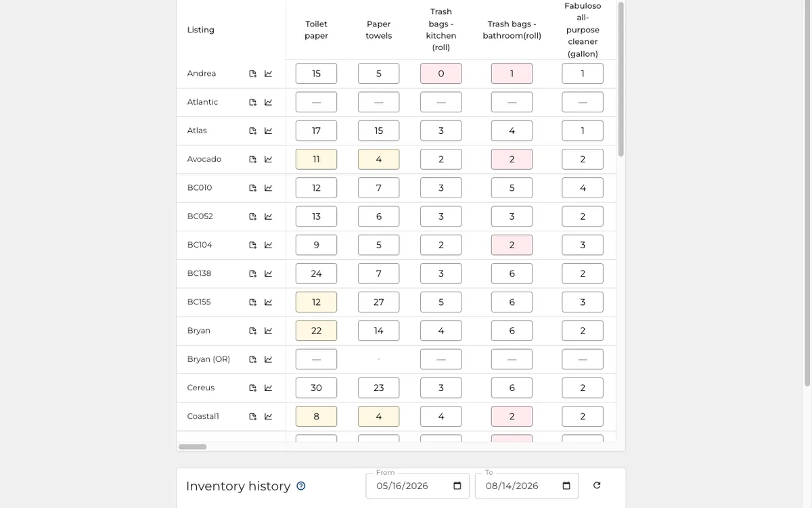Edit BC155 paper towels count 27

[378, 302]
